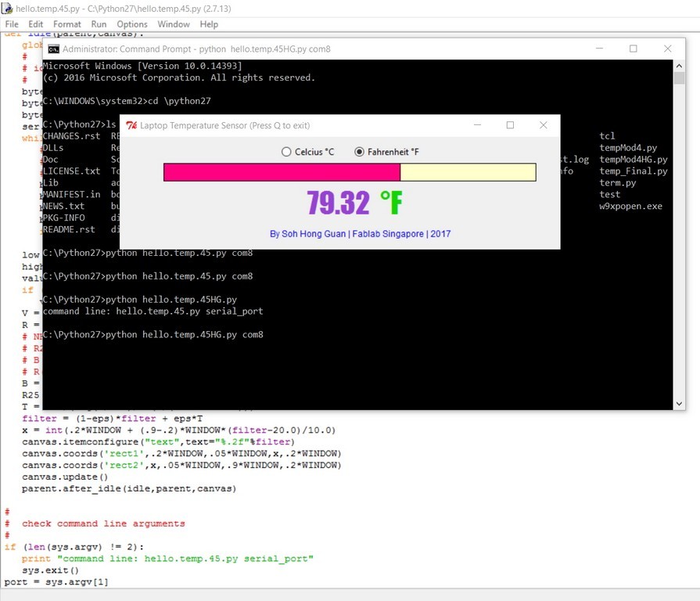
Task: Click the IDLE Python file icon in title bar
Action: (x=7, y=9)
